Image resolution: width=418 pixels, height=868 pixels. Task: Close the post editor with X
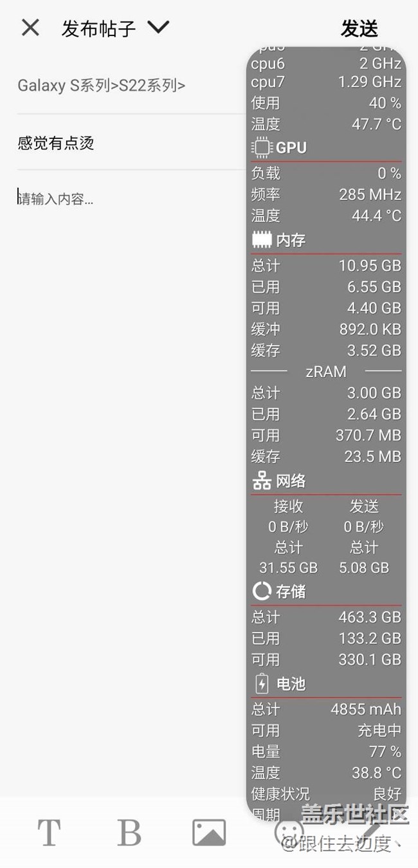click(30, 28)
